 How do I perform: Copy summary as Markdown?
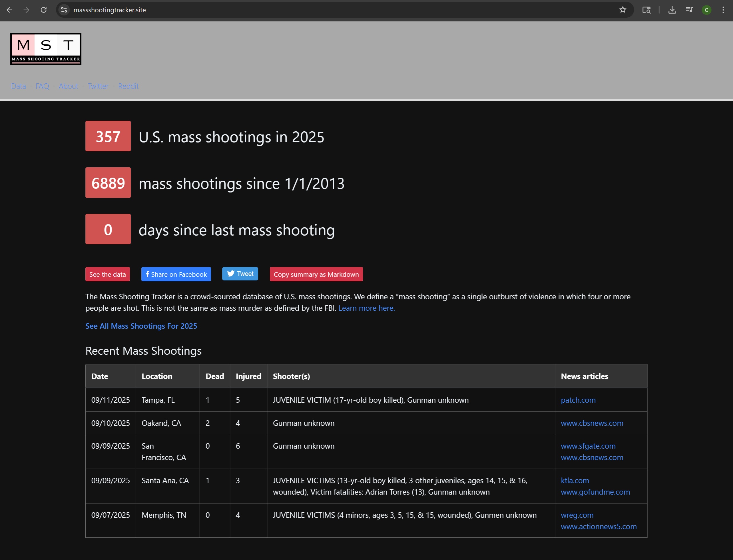click(x=316, y=274)
